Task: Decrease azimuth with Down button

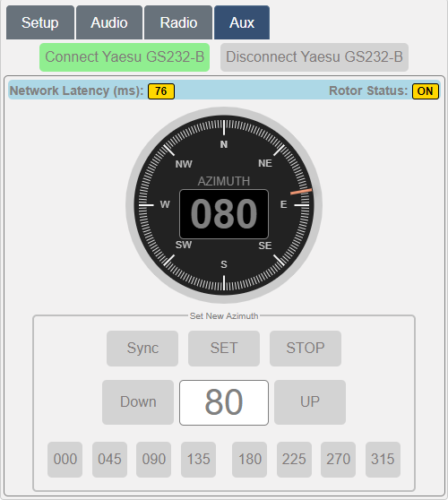Action: tap(138, 402)
